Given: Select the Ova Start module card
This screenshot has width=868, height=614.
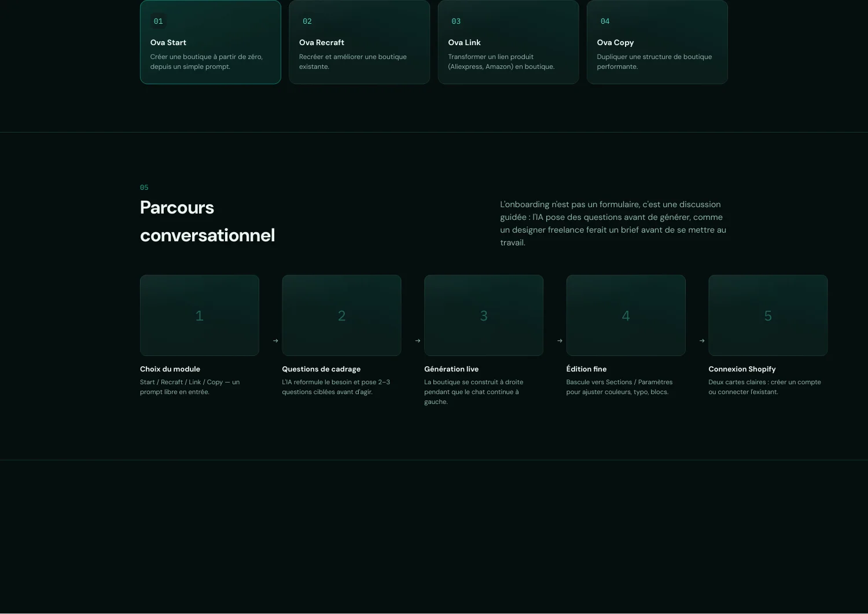Looking at the screenshot, I should 211,42.
